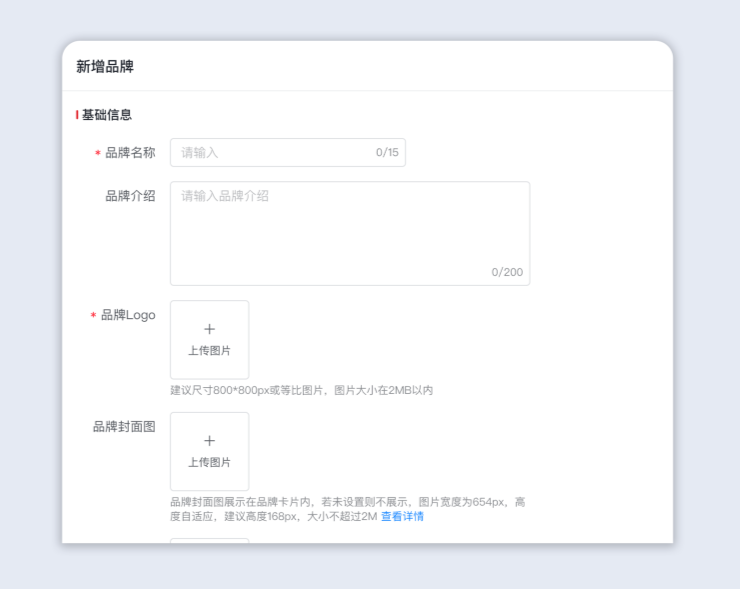Screen dimensions: 740x589
Task: Click the plus icon in 品牌封面图 upload box
Action: click(x=209, y=441)
